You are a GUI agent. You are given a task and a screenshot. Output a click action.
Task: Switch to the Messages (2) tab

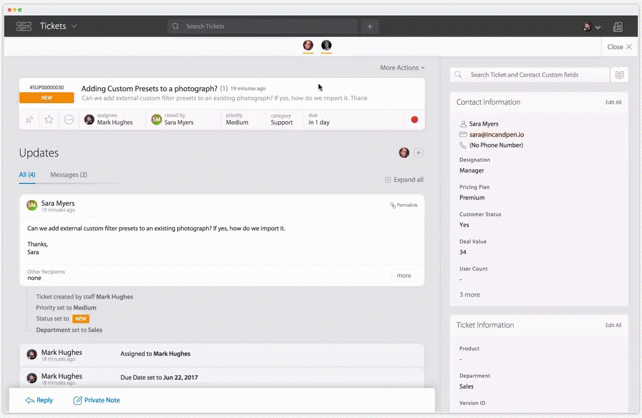pyautogui.click(x=68, y=175)
